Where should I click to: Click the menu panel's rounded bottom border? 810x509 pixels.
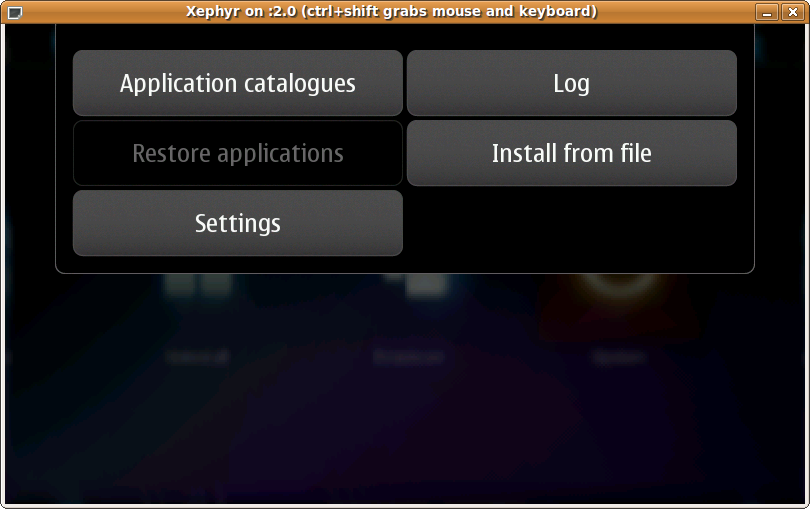[404, 273]
